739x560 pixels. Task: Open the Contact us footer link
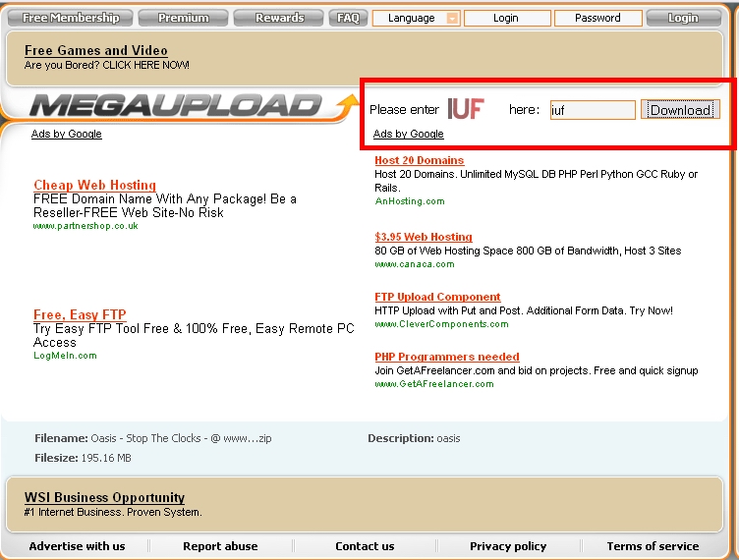click(x=365, y=546)
